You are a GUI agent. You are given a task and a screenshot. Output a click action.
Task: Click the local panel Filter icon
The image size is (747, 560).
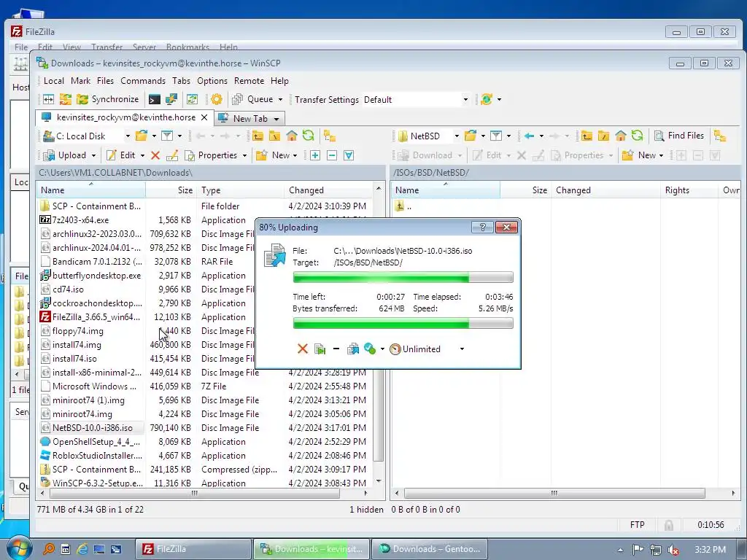click(167, 136)
